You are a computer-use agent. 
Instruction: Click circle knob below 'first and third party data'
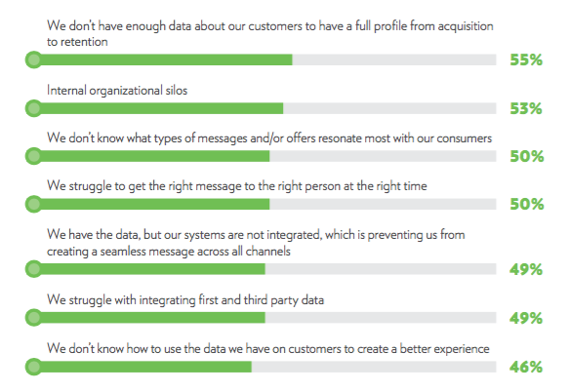34,317
